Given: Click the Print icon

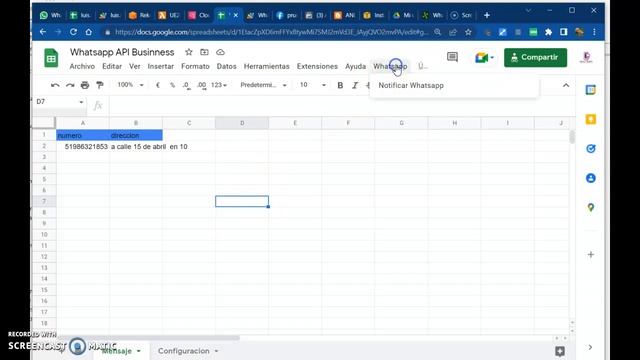Looking at the screenshot, I should click(85, 85).
